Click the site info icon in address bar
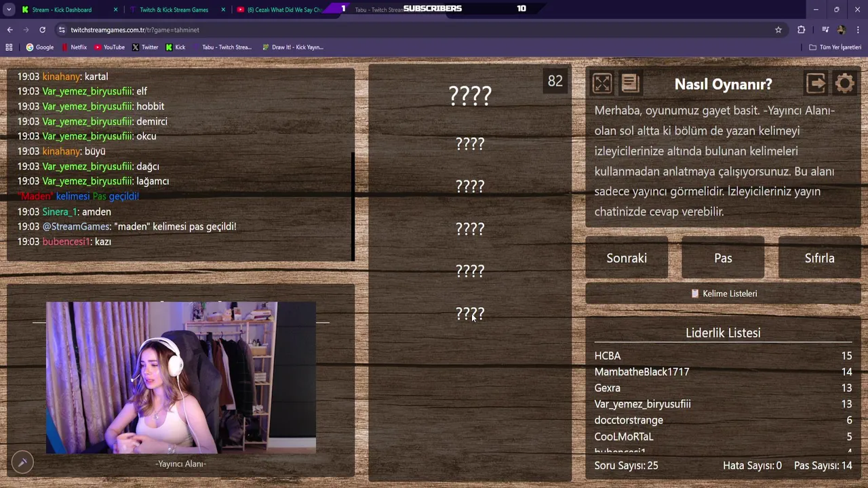 pyautogui.click(x=62, y=30)
